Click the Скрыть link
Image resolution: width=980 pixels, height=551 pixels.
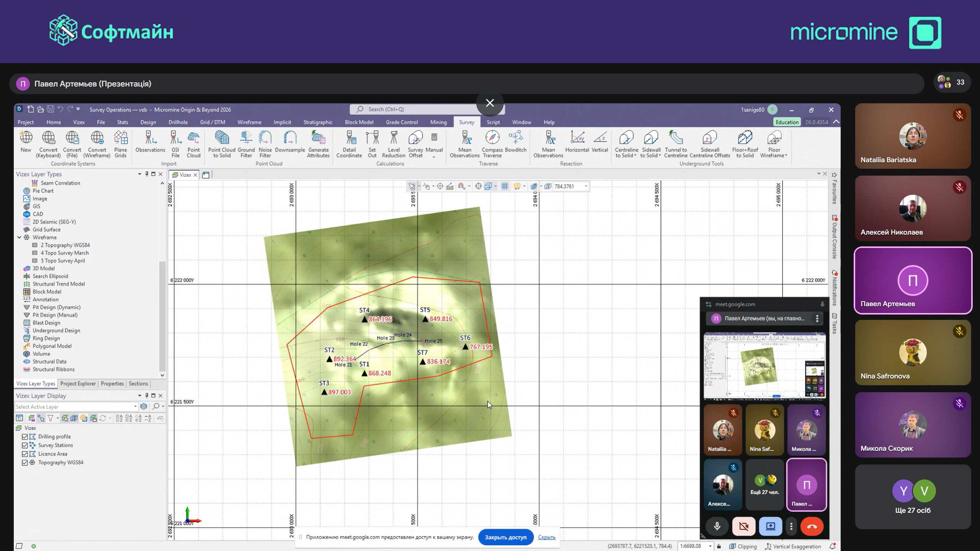pyautogui.click(x=547, y=537)
